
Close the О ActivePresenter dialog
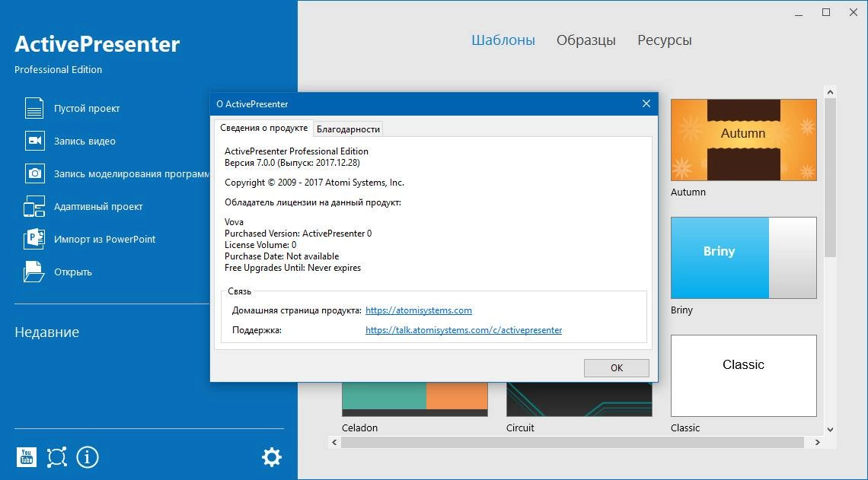646,103
